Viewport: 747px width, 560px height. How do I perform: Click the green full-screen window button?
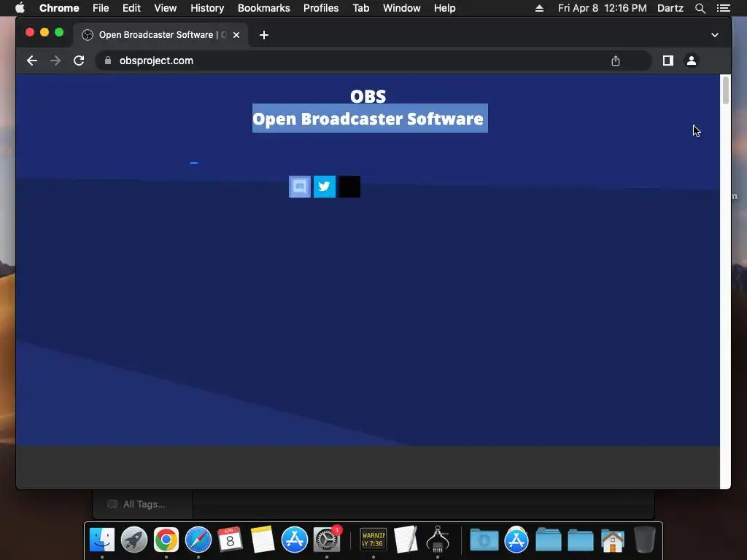point(59,32)
